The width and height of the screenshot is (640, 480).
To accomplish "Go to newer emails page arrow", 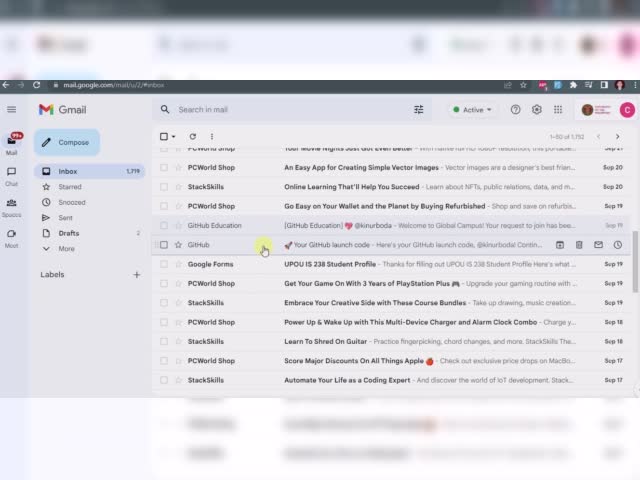I will click(x=598, y=136).
